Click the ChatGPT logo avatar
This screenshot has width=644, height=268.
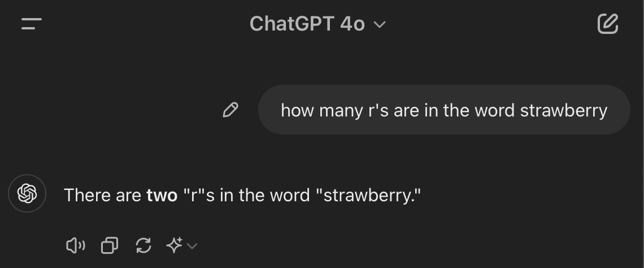point(27,194)
